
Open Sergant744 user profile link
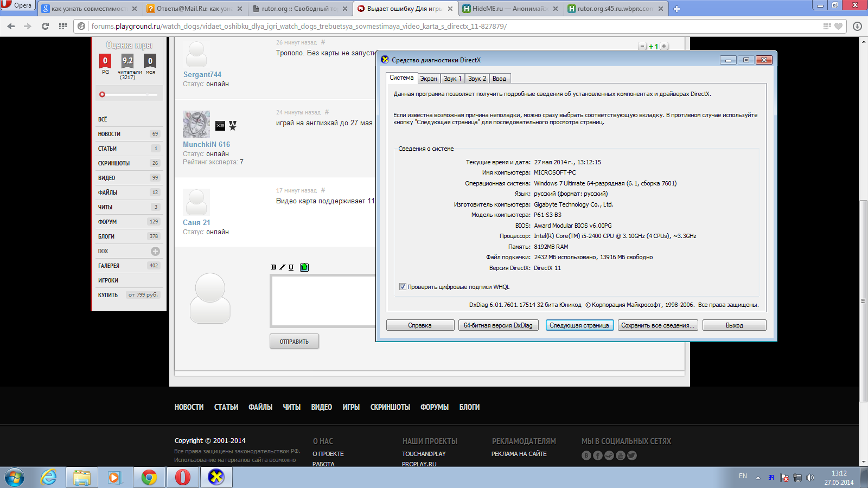point(202,74)
